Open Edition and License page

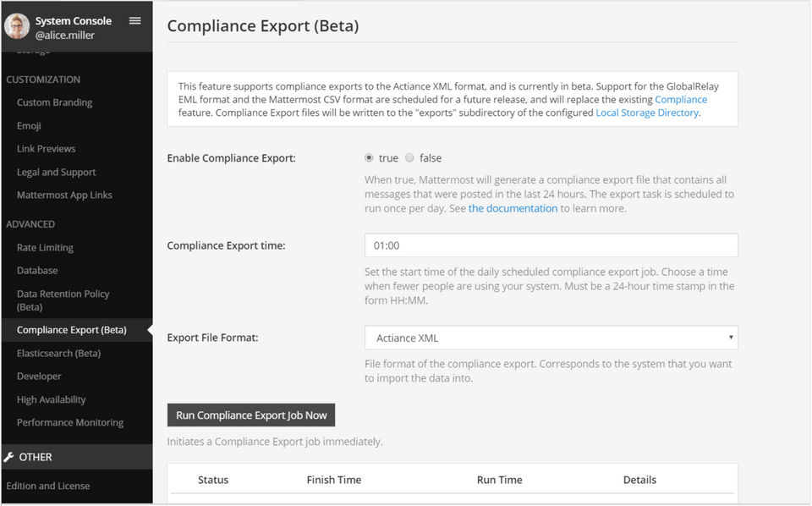[48, 486]
